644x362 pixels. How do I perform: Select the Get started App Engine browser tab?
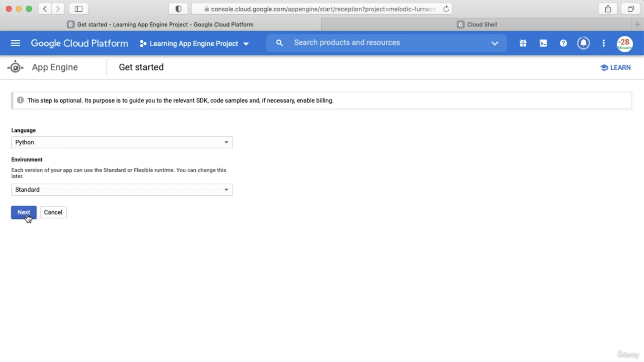click(160, 24)
